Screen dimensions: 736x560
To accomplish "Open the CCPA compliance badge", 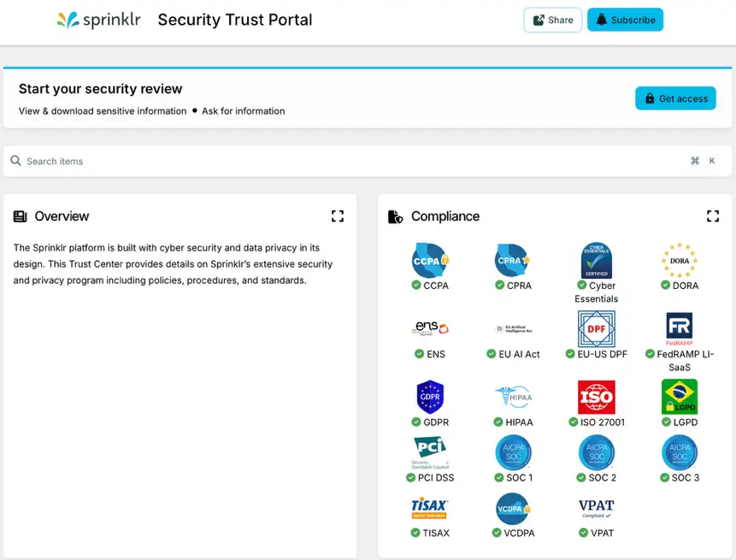I will (x=430, y=260).
